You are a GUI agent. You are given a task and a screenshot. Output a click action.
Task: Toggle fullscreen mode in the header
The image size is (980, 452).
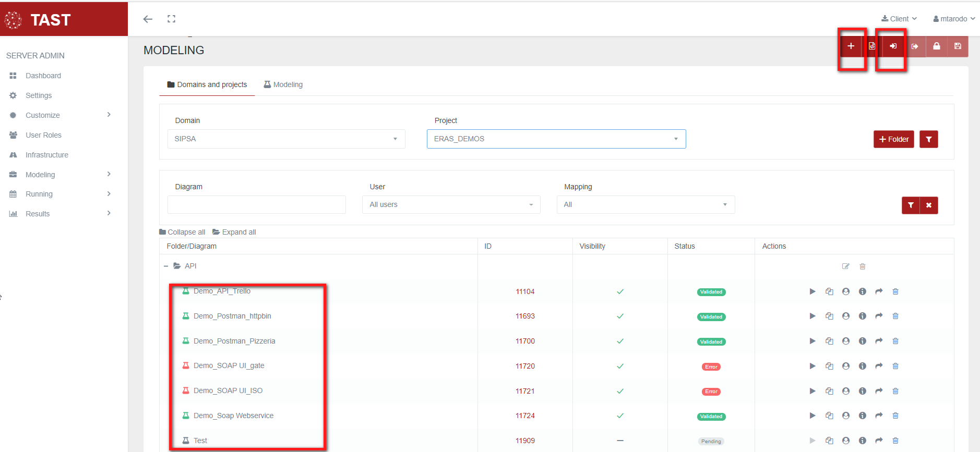click(171, 19)
